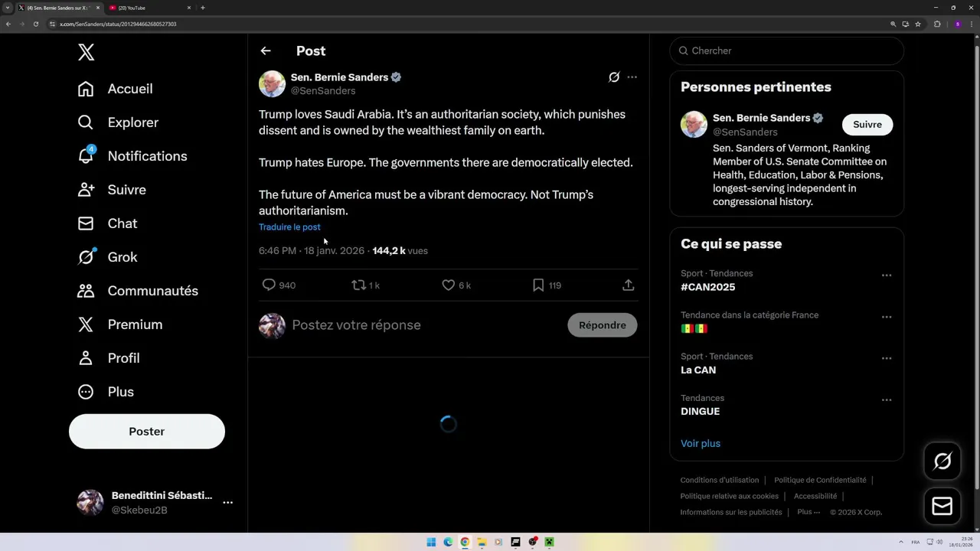Open browser extensions puzzle icon
980x551 pixels.
pos(937,24)
